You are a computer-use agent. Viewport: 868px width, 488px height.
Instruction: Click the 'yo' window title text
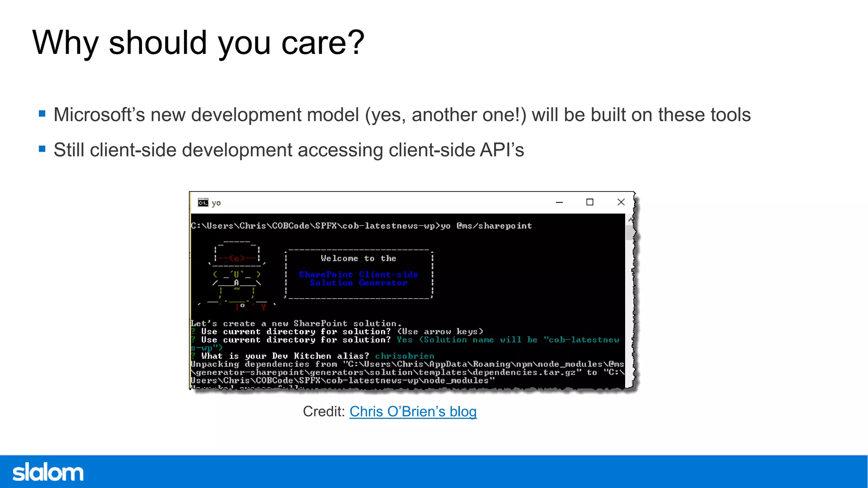click(216, 203)
